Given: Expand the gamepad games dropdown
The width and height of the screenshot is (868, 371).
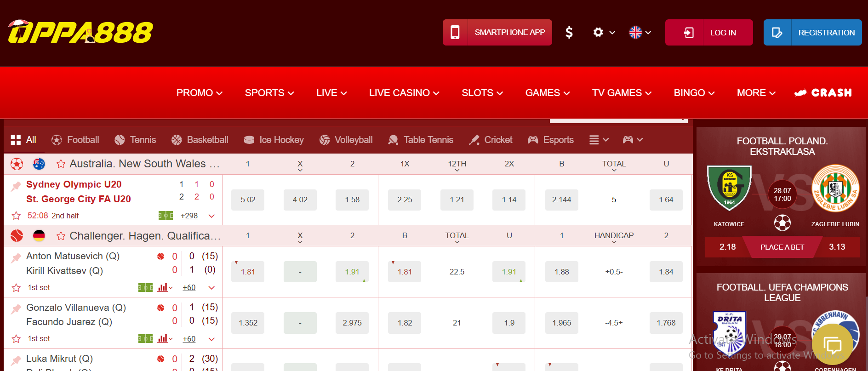Looking at the screenshot, I should click(x=633, y=140).
